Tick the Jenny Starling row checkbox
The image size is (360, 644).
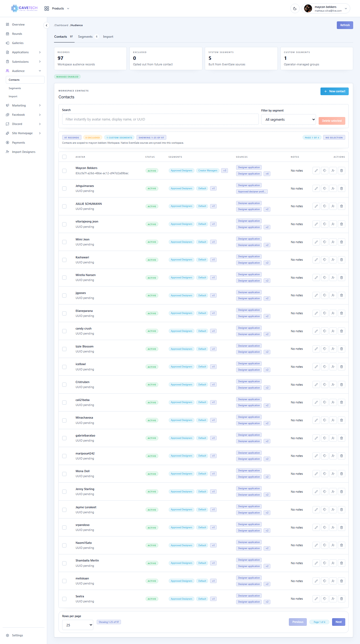pyautogui.click(x=64, y=492)
